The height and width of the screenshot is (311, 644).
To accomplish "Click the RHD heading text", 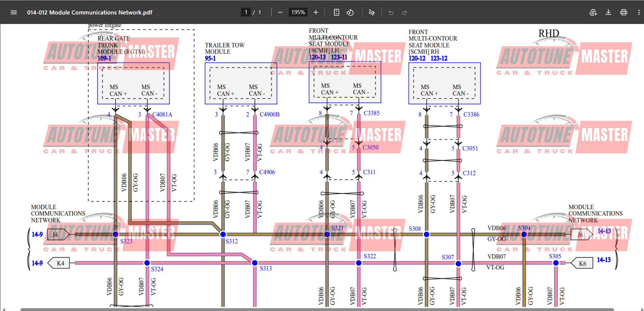I will 549,33.
